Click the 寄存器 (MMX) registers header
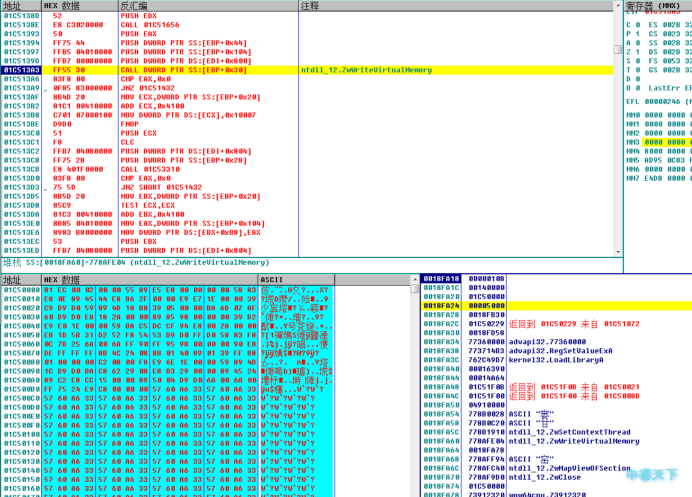The width and height of the screenshot is (692, 497). click(658, 6)
